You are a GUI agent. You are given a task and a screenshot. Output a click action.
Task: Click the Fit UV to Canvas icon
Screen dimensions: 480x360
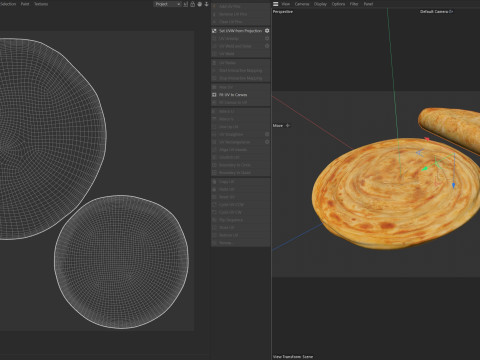(x=214, y=95)
